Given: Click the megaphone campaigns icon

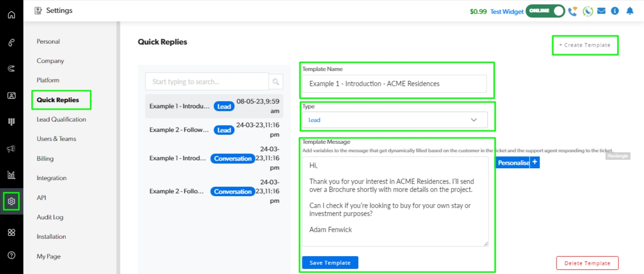Looking at the screenshot, I should 11,149.
